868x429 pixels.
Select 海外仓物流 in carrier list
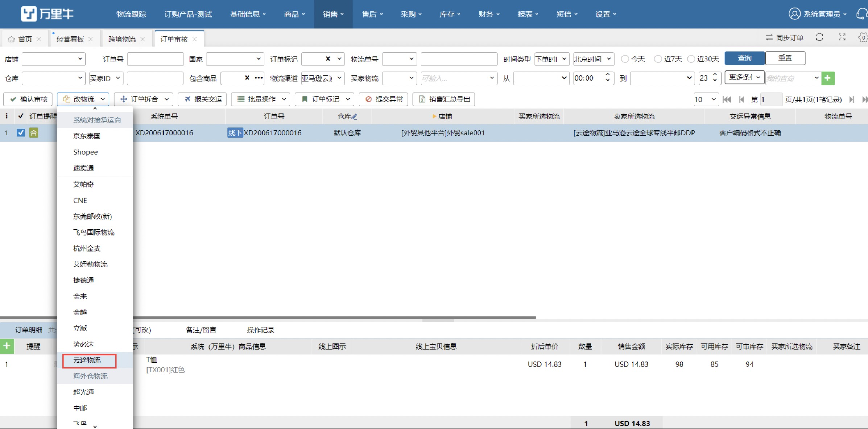point(95,376)
